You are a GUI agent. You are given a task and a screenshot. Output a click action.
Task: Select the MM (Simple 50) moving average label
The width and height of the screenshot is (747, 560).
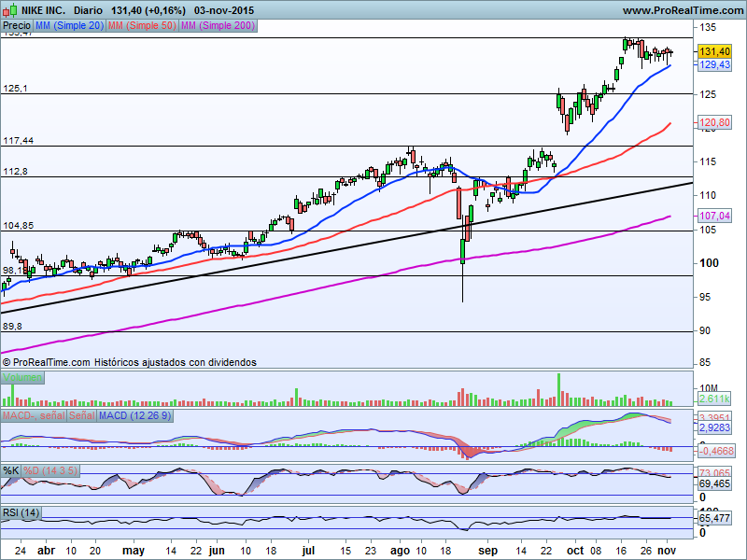point(142,26)
